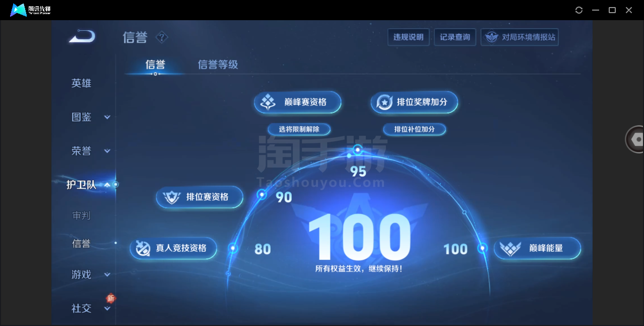Expand the 社交 menu chevron
The image size is (644, 326).
(107, 308)
